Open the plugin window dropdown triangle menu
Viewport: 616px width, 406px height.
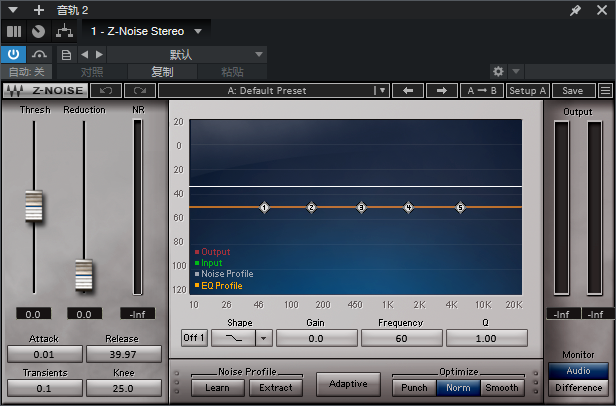coord(13,10)
